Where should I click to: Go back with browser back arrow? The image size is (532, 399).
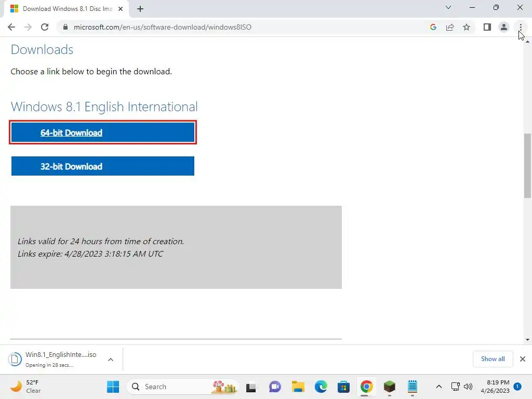(x=11, y=27)
